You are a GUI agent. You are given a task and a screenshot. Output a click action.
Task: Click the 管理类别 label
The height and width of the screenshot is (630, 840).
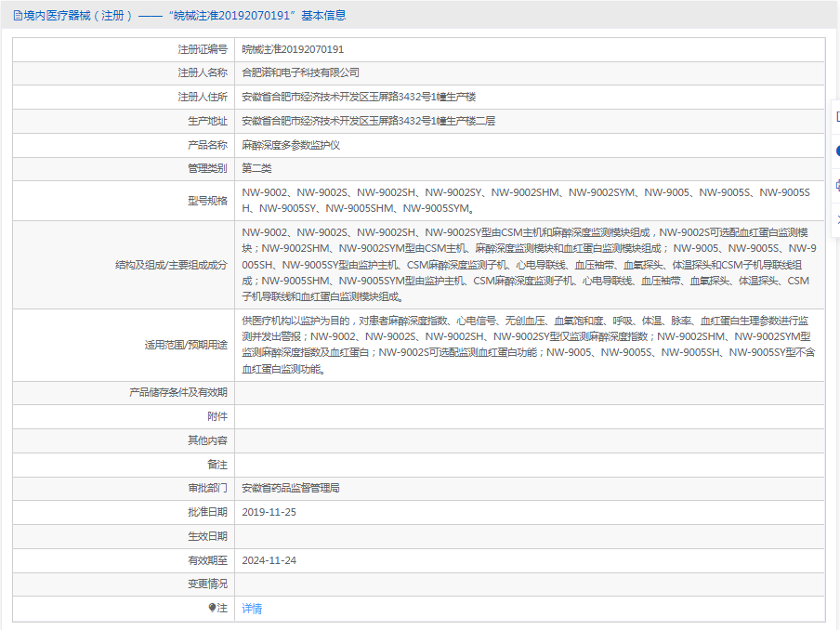coord(207,168)
